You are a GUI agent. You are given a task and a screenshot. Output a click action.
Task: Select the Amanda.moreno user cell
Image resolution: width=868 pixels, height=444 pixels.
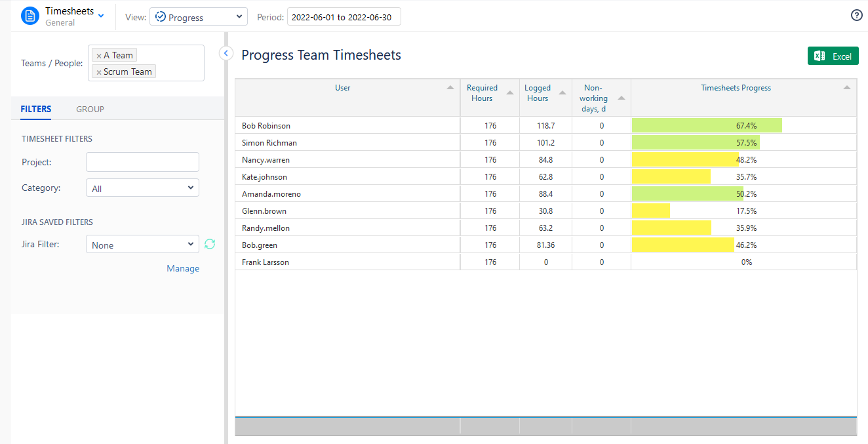click(347, 193)
